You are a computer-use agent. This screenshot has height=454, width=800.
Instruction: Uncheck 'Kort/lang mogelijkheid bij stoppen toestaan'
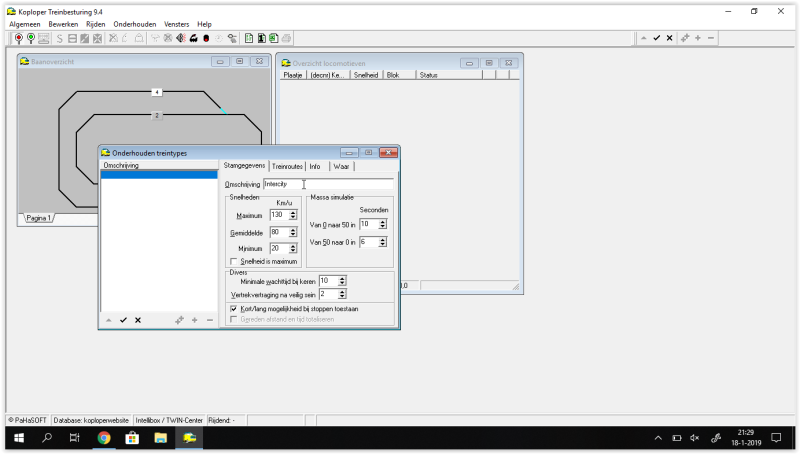pos(234,309)
